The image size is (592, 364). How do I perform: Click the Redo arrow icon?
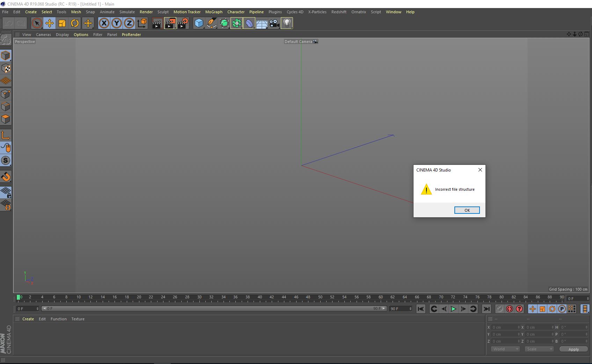point(21,23)
